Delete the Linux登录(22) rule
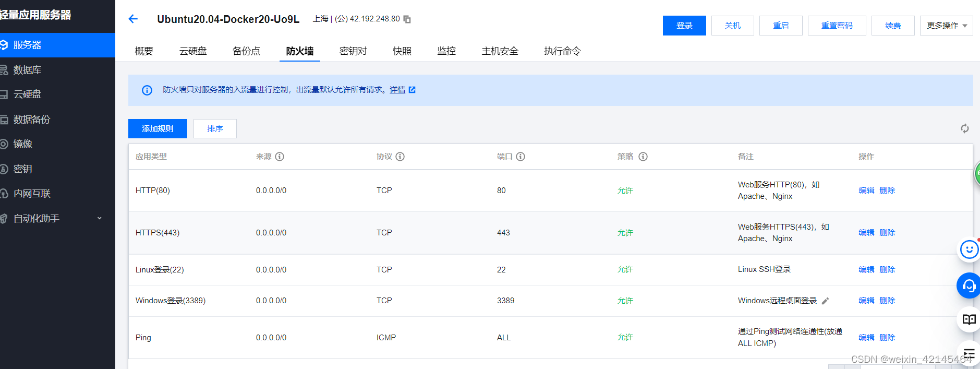The width and height of the screenshot is (980, 369). (x=887, y=270)
